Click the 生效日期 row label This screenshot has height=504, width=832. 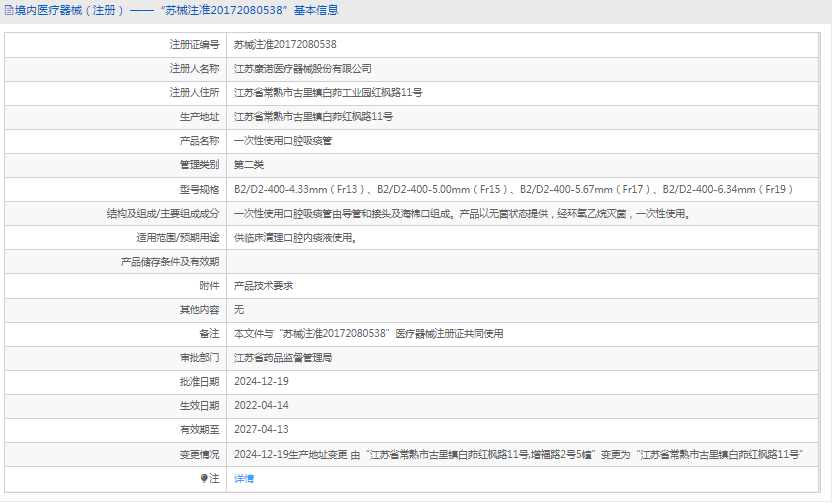(x=200, y=406)
